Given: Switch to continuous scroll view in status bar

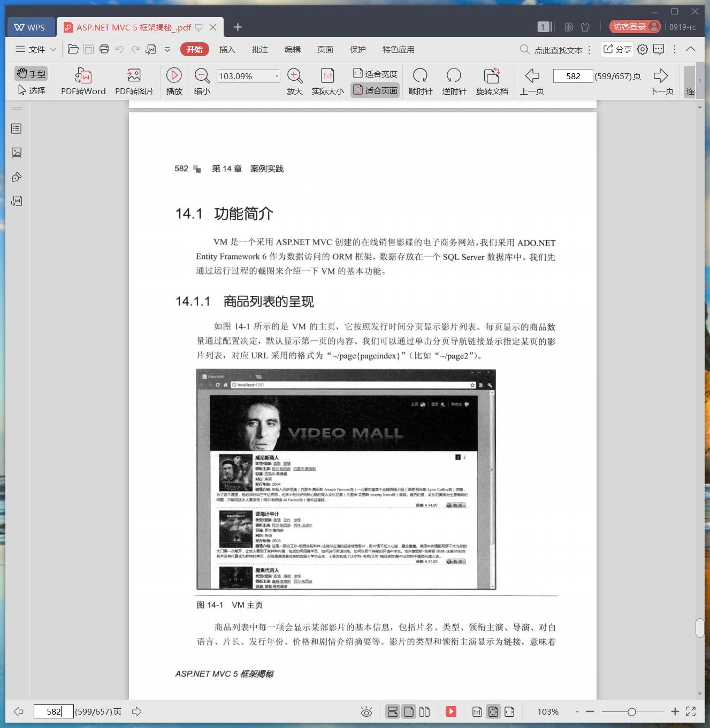Looking at the screenshot, I should (392, 711).
